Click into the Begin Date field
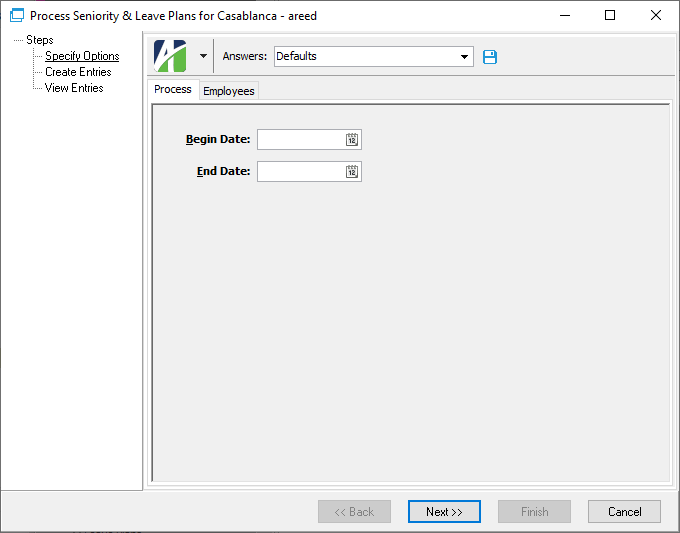 coord(300,140)
